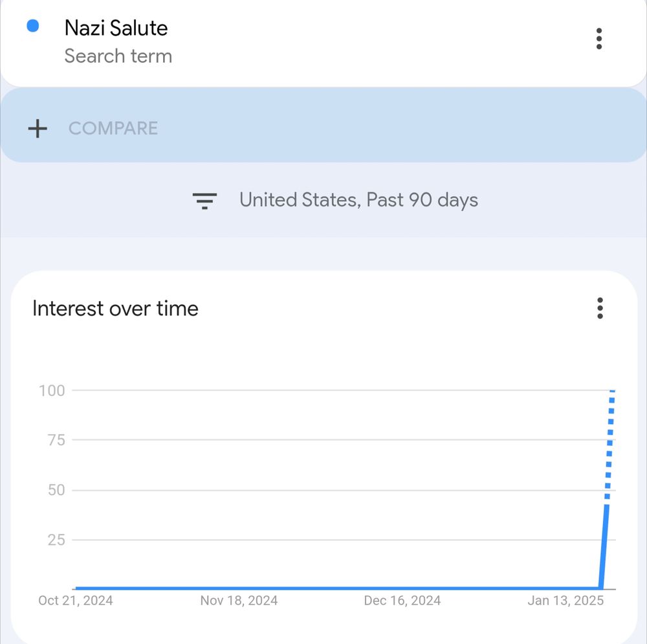The width and height of the screenshot is (647, 644).
Task: Click the solid rising part of the trend line
Action: (x=604, y=550)
